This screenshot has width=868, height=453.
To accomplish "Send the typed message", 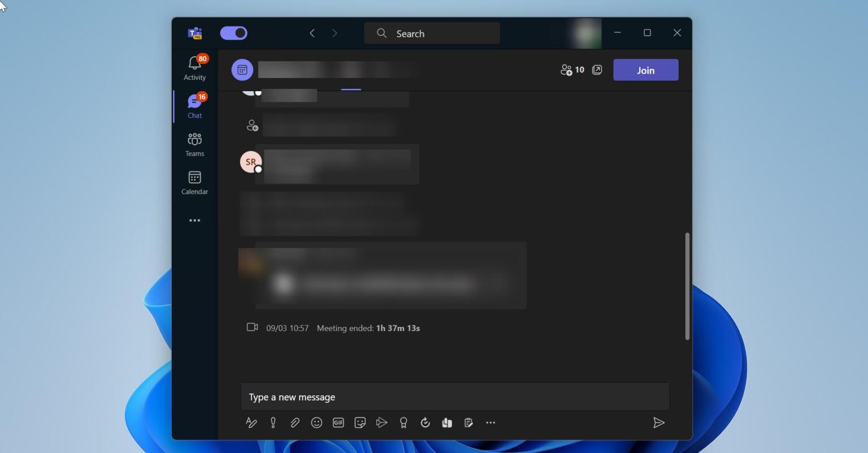I will pos(659,422).
